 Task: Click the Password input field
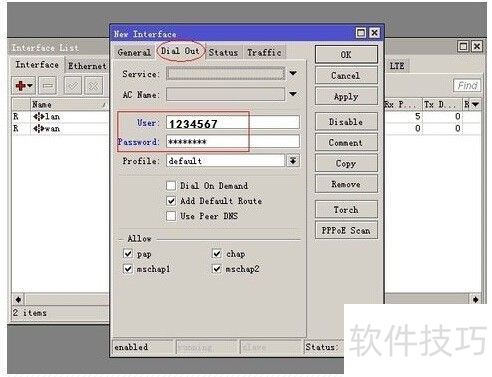coord(233,142)
